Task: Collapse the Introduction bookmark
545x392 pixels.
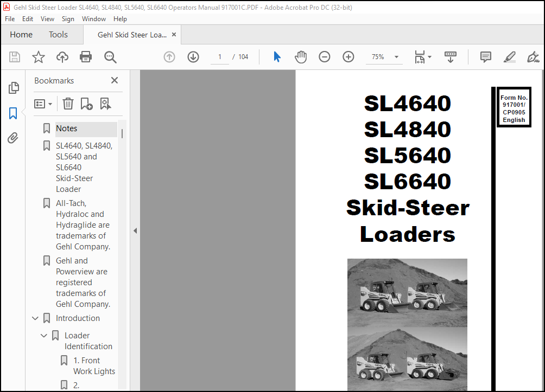Action: point(35,318)
